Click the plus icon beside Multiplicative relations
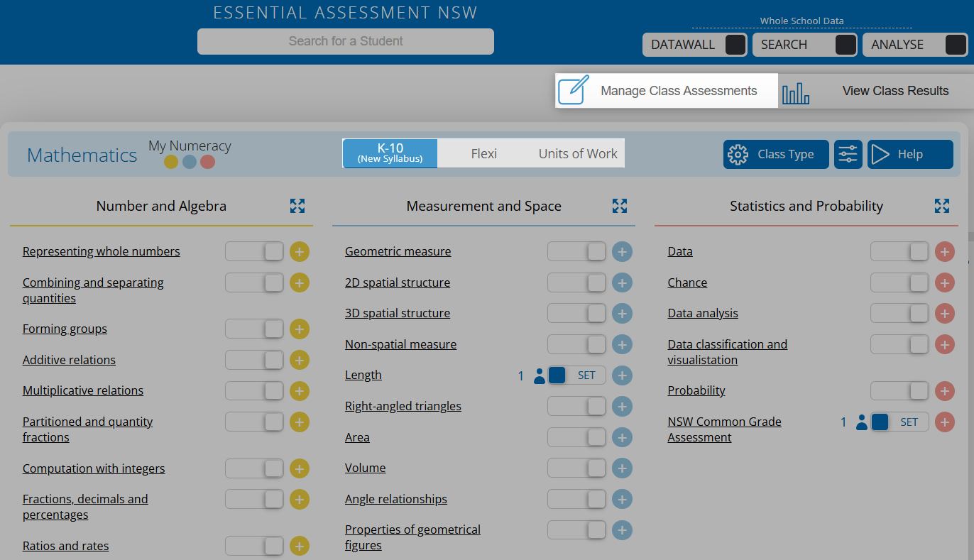Image resolution: width=974 pixels, height=560 pixels. (300, 390)
